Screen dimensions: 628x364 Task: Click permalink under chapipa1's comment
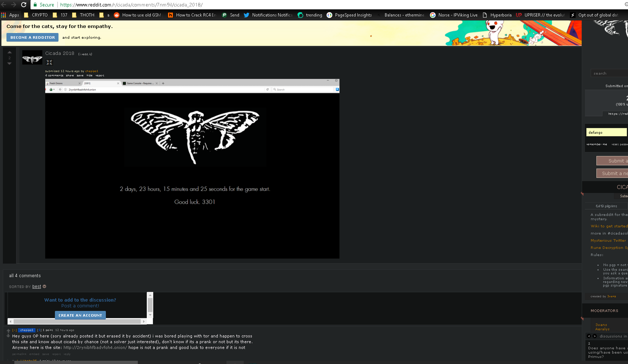coord(19,354)
